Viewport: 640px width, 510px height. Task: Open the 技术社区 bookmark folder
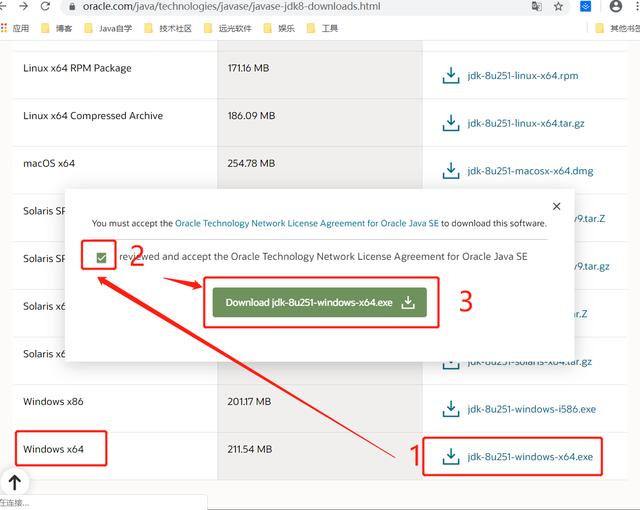(168, 28)
